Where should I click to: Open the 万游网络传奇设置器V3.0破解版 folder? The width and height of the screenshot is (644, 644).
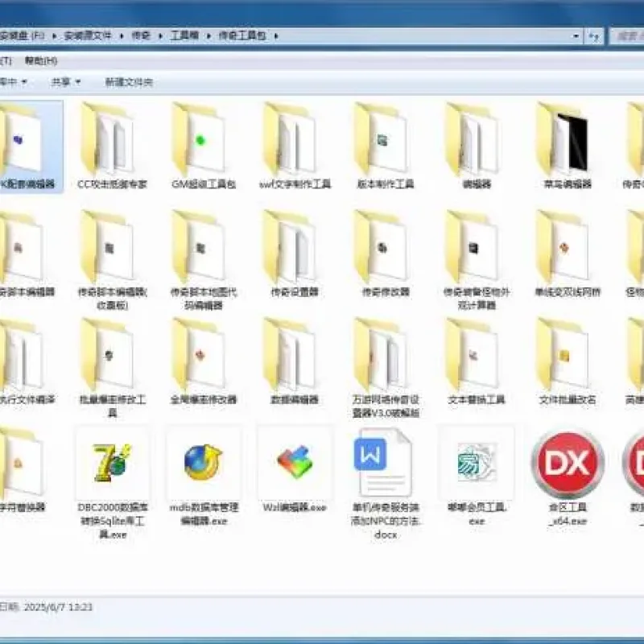(386, 367)
